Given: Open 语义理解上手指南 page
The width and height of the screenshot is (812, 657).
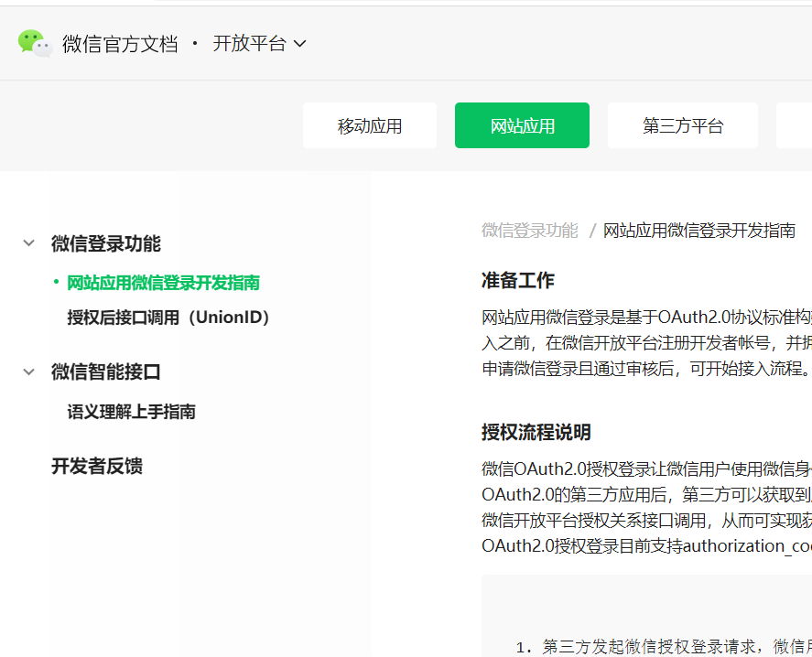Looking at the screenshot, I should click(x=131, y=412).
